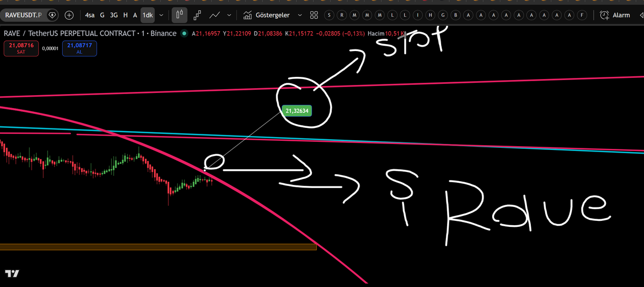Click the Hacim volume reading 10,51 K
This screenshot has width=644, height=287.
point(386,33)
